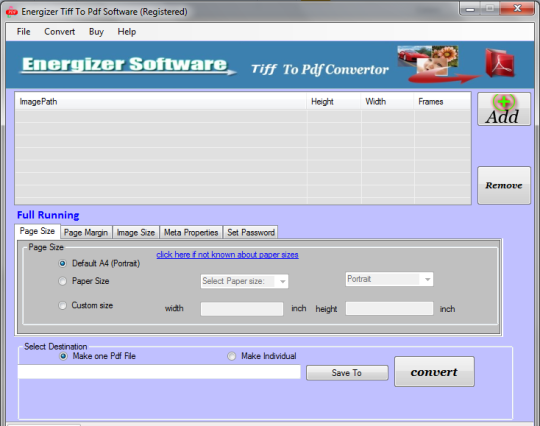Minimize the application window

(470, 8)
